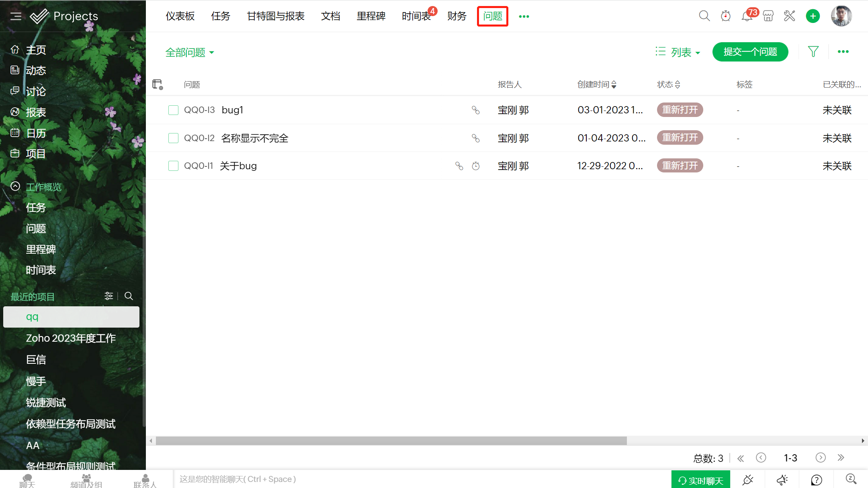Click the timer icon on 关于bug row
This screenshot has height=488, width=868.
[x=476, y=166]
